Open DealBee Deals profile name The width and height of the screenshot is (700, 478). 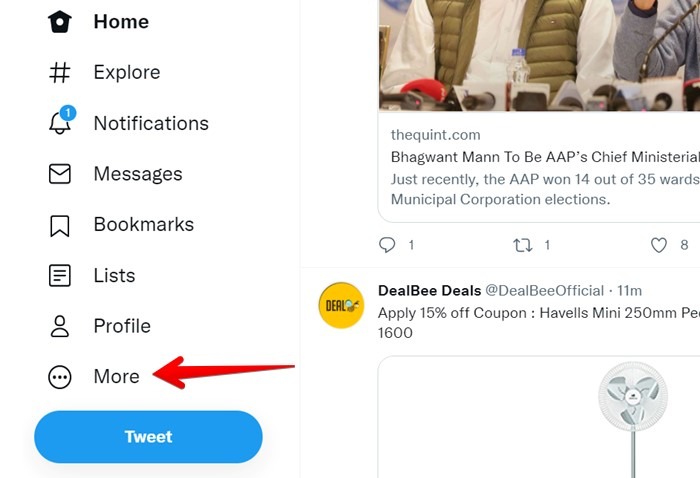coord(429,291)
